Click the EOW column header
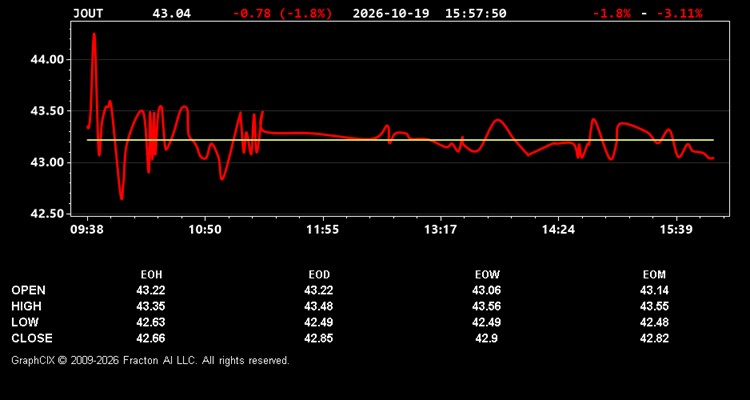The width and height of the screenshot is (750, 400). 487,275
